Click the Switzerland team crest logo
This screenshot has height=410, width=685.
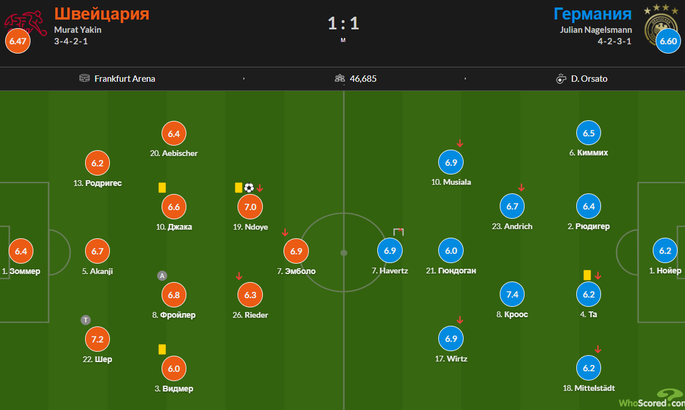tap(26, 22)
